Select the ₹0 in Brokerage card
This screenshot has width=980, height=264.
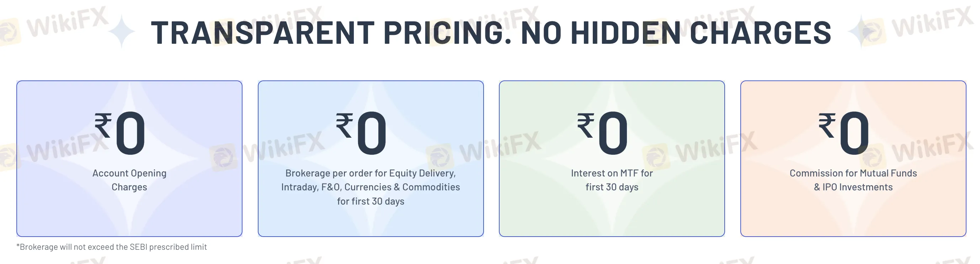click(x=361, y=133)
